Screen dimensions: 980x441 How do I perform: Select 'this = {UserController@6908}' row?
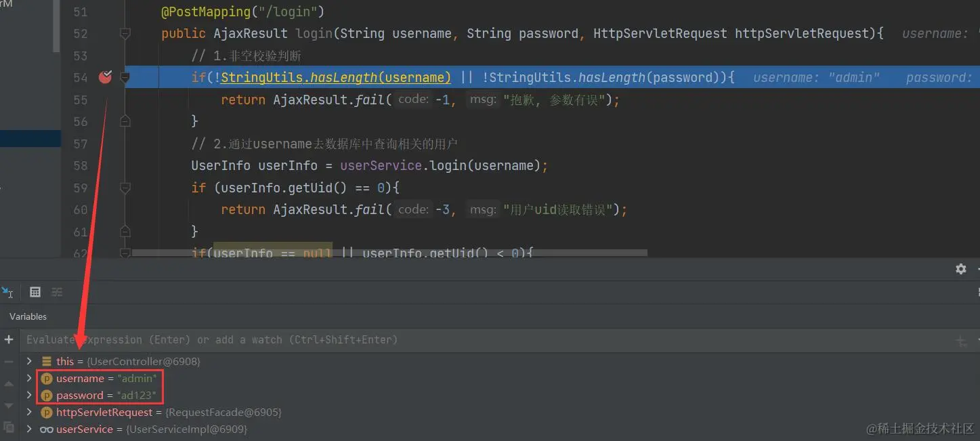coord(500,361)
